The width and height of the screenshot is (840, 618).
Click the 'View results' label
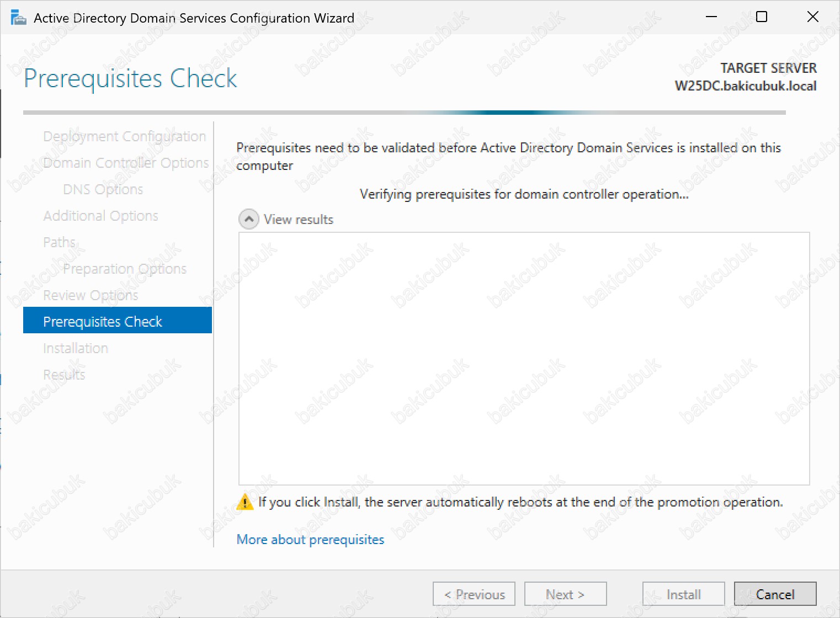(299, 220)
